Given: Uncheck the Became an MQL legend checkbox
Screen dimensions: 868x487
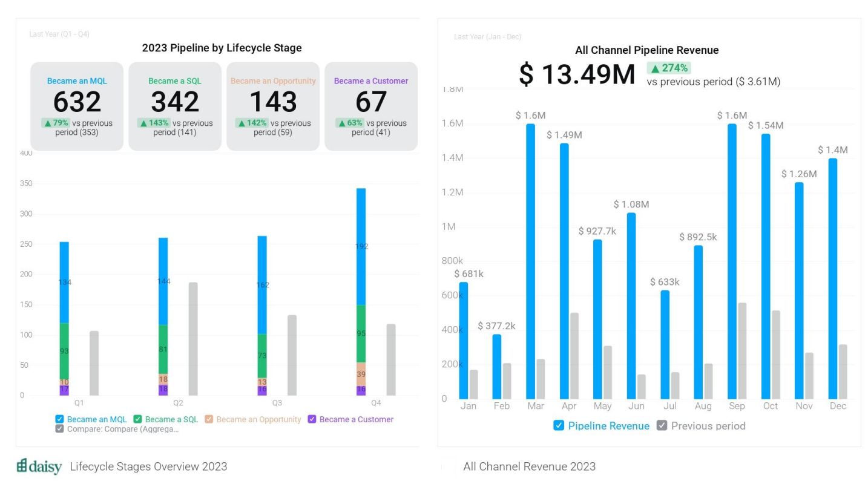Looking at the screenshot, I should coord(59,419).
